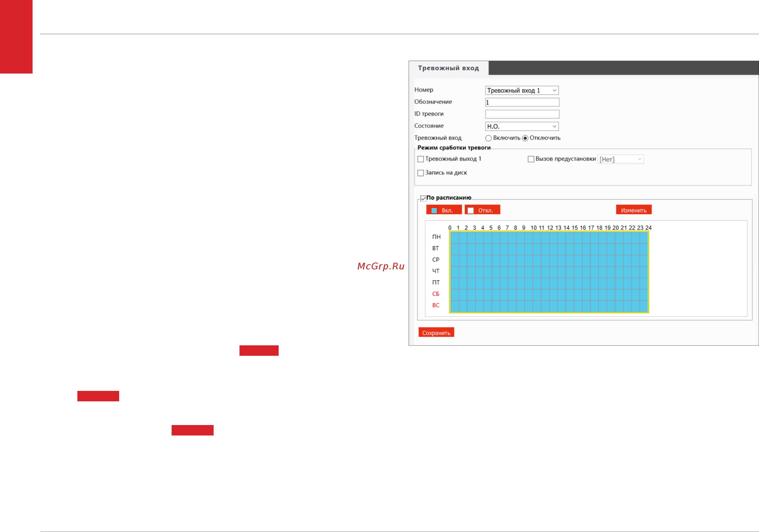Click the Откл. schedule mode button

click(x=482, y=210)
